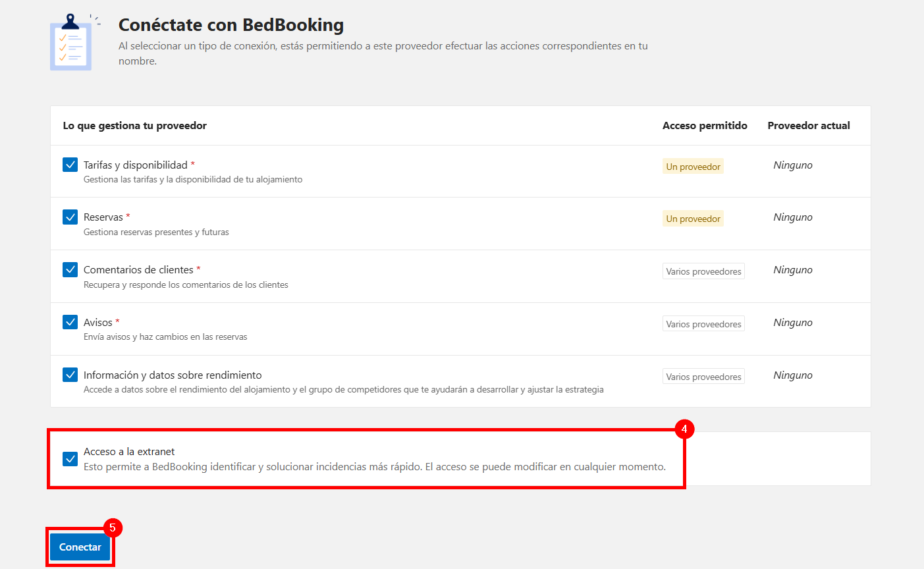
Task: Click 'Ninguno' in the Avisos row
Action: pyautogui.click(x=793, y=323)
